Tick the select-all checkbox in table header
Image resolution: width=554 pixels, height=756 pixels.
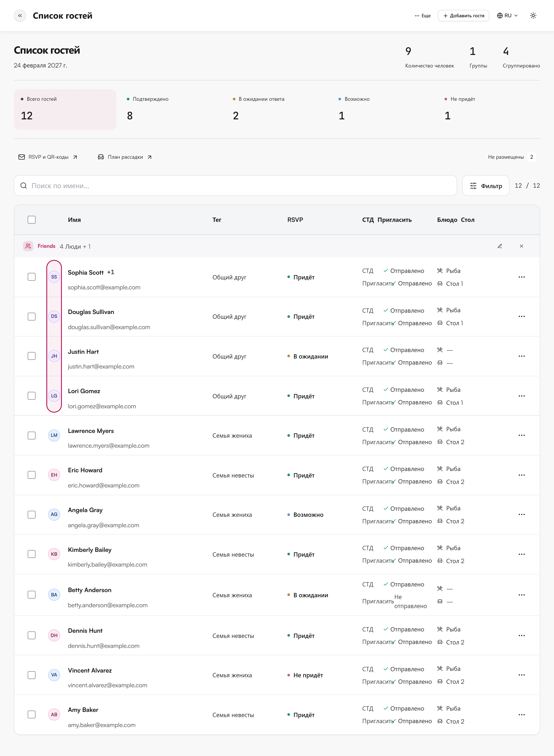(31, 220)
